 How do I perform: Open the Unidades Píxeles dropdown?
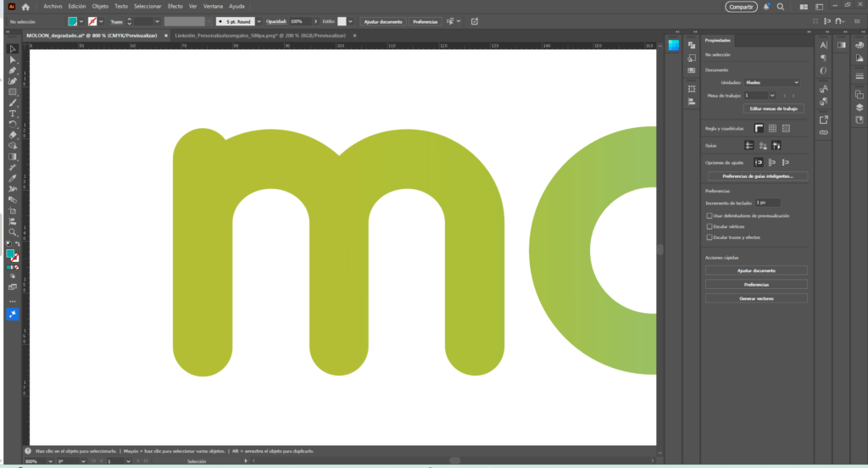coord(772,82)
